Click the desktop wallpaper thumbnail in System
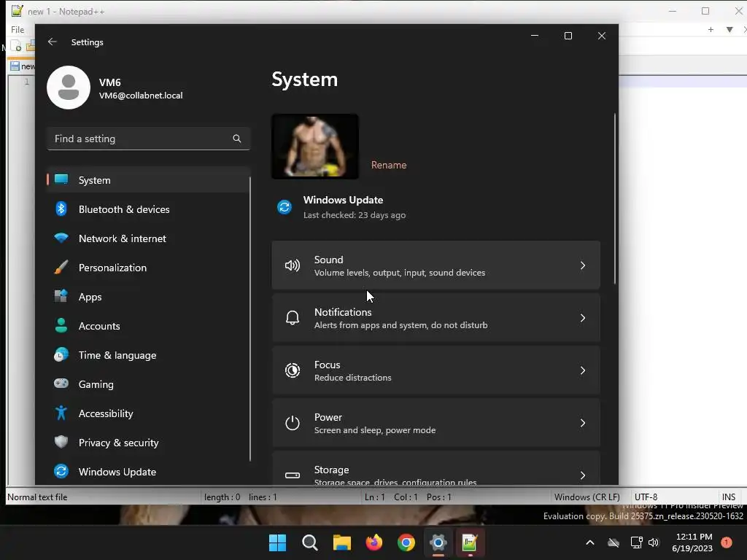The width and height of the screenshot is (747, 560). click(x=315, y=147)
